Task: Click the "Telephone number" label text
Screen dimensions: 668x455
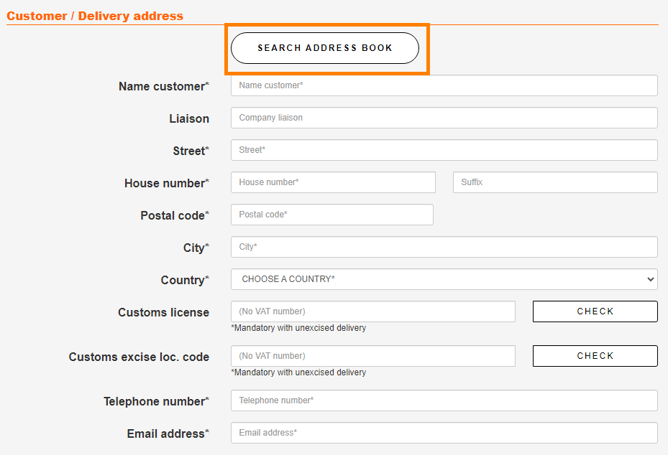Action: [156, 402]
